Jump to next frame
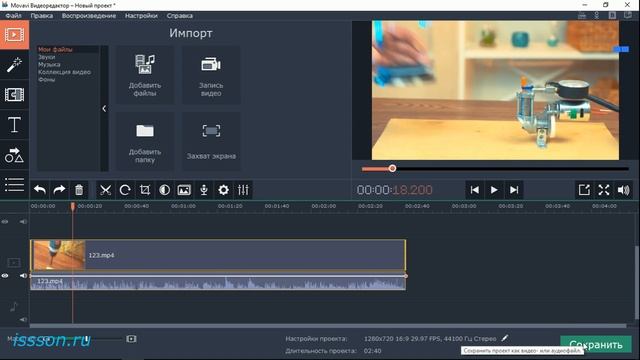This screenshot has height=360, width=640. [x=514, y=190]
